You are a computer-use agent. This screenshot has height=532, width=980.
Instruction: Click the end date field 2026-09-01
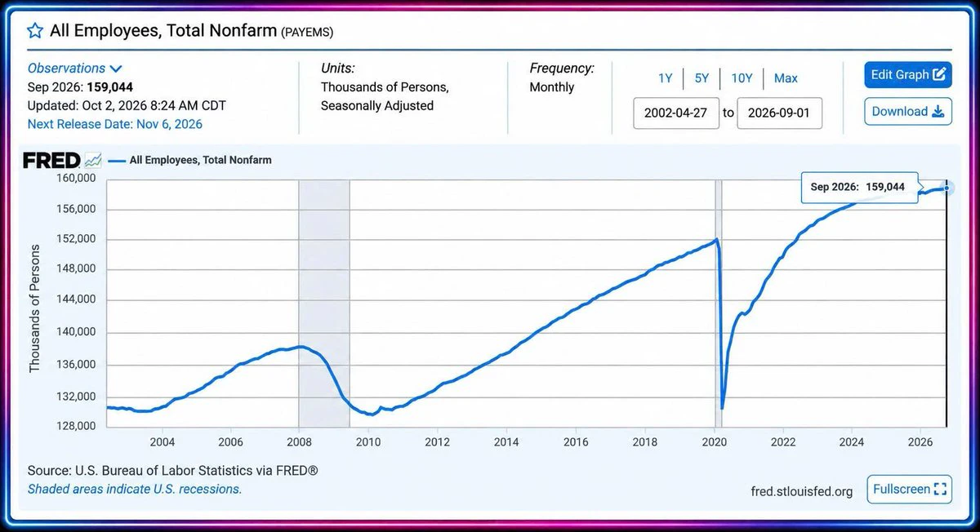[x=779, y=113]
